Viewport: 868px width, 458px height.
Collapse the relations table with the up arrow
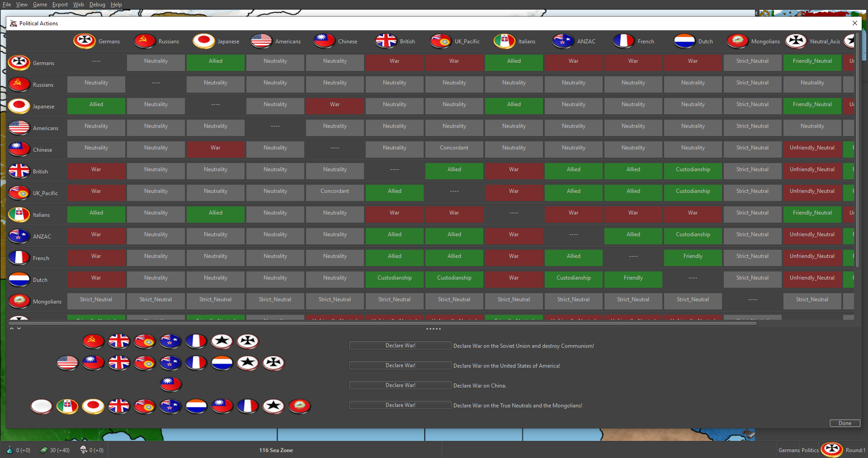(x=12, y=328)
